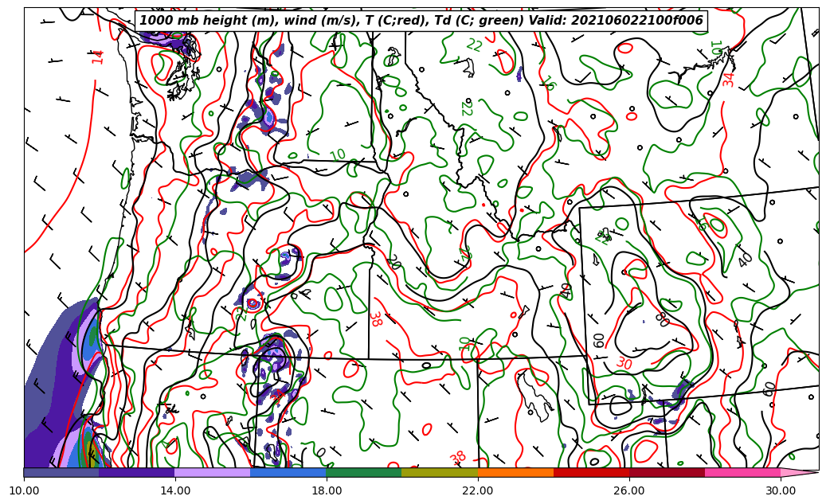
Task: Click the 10.00 colorbar tick label
Action: (24, 490)
